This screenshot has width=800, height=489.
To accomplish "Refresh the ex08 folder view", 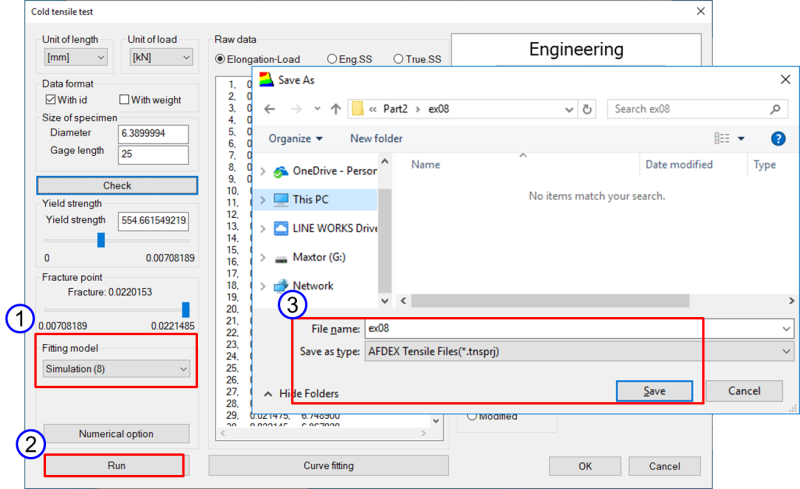I will tap(587, 109).
